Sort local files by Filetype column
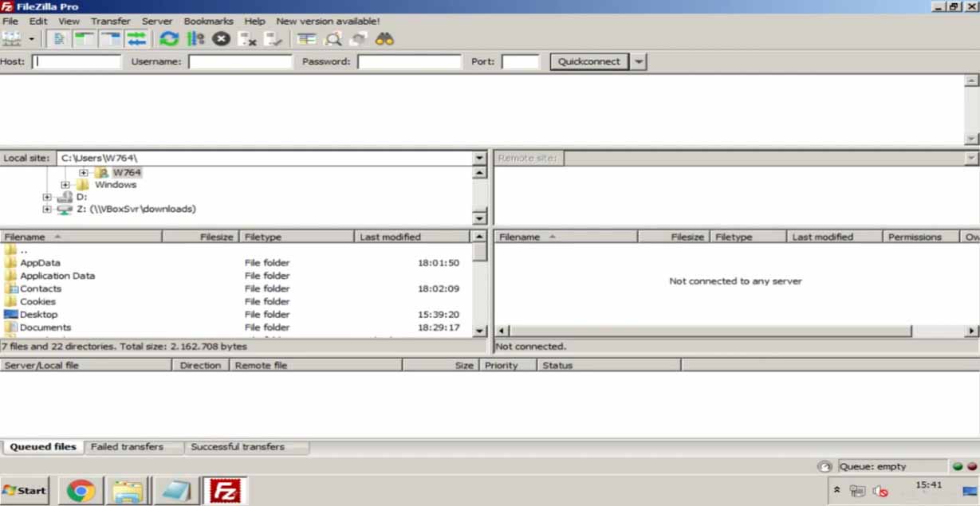Screen dimensions: 980x506 coord(297,237)
